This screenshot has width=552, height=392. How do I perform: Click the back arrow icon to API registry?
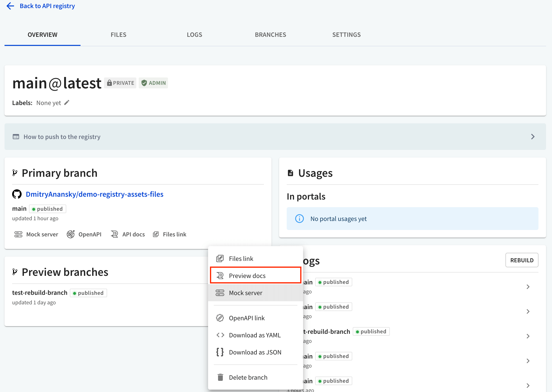(10, 6)
